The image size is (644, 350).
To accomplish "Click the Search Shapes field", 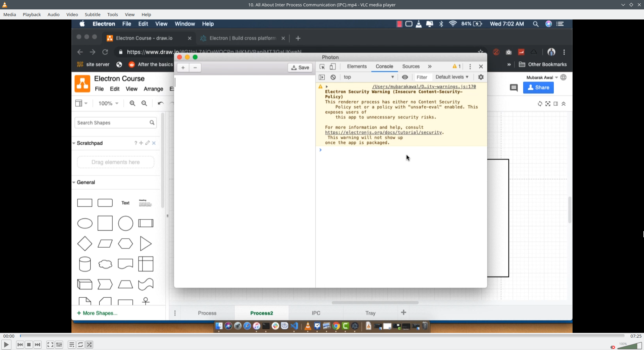I will click(x=115, y=123).
